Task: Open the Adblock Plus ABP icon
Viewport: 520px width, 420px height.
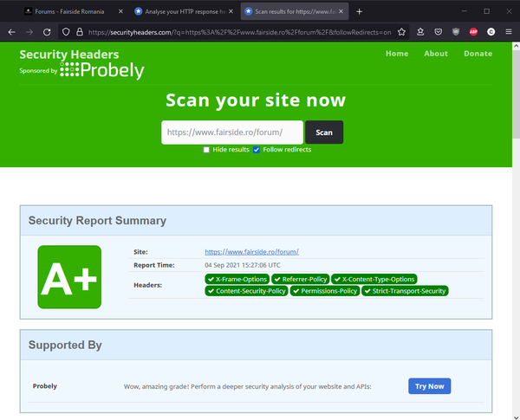Action: tap(473, 32)
